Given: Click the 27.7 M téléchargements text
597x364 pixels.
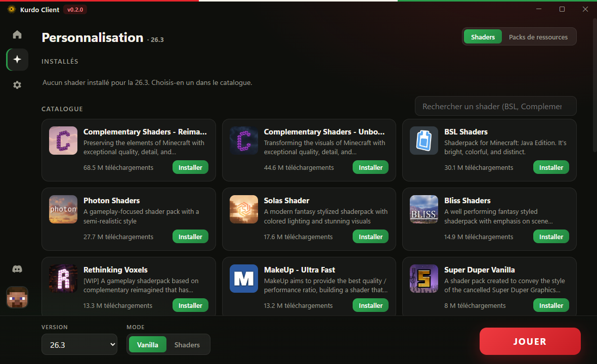Looking at the screenshot, I should [x=118, y=237].
